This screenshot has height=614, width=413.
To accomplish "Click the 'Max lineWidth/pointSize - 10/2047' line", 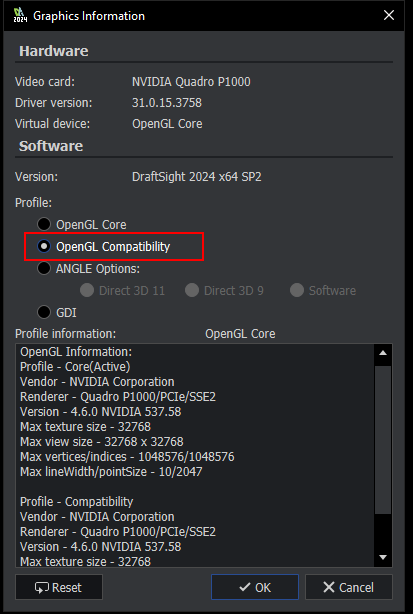I will 111,471.
